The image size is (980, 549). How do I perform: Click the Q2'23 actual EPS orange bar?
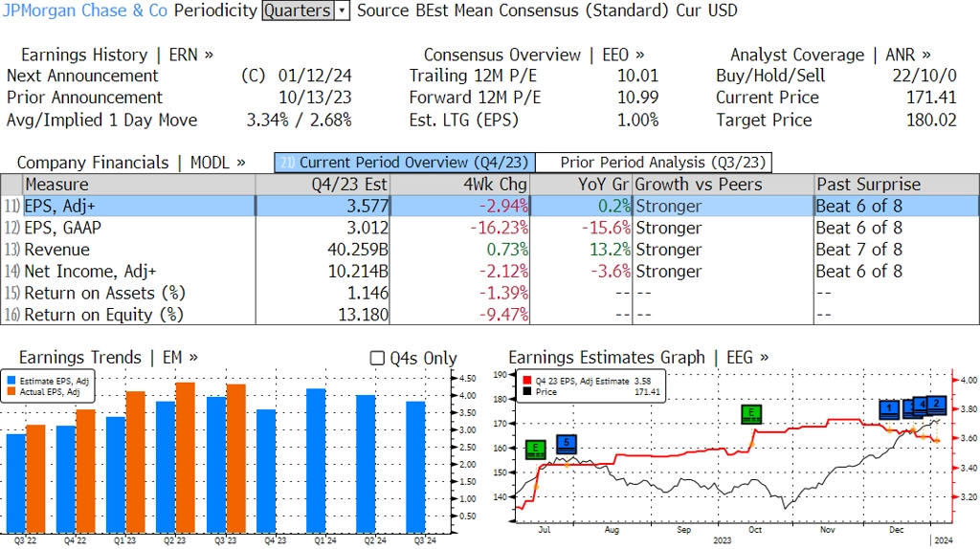point(185,458)
